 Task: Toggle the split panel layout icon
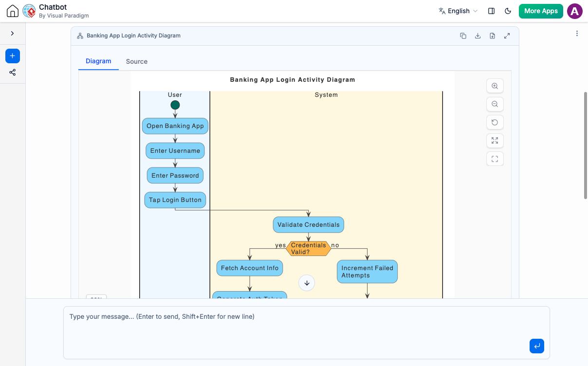tap(492, 11)
